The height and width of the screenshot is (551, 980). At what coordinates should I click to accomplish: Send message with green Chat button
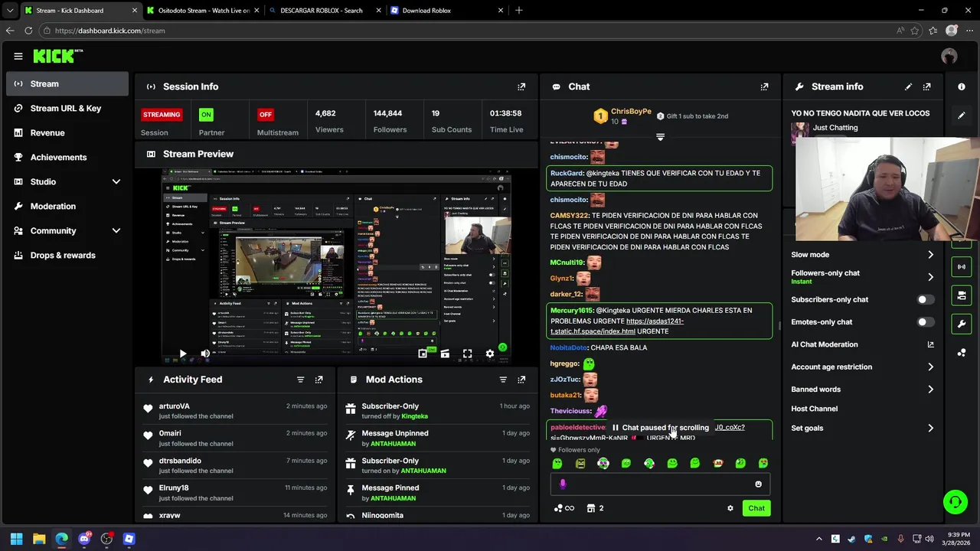tap(756, 508)
